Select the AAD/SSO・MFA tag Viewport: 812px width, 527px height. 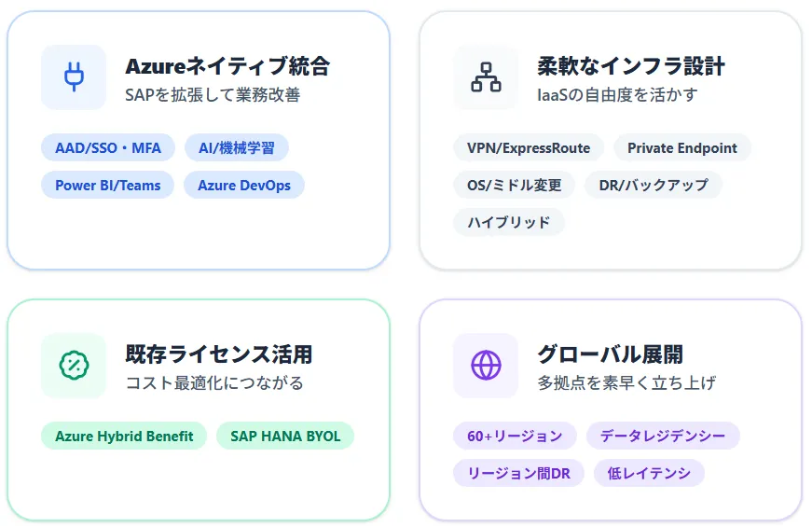(x=108, y=148)
